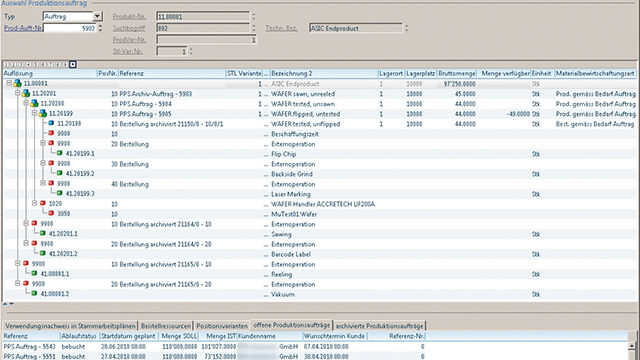Screen dimensions: 640x360
Task: Click red icon of 9900 '20 Bestellung' row
Action: point(51,143)
